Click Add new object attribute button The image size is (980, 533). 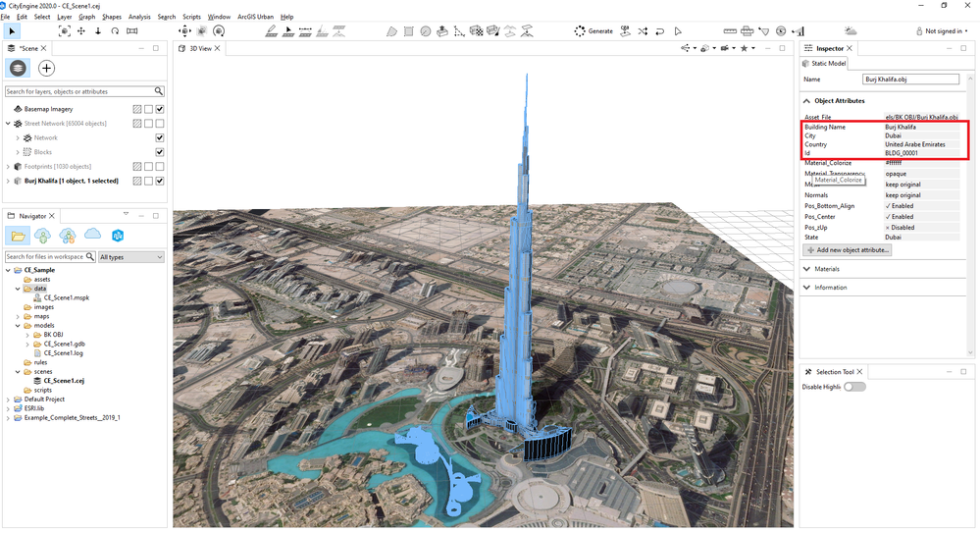[848, 249]
